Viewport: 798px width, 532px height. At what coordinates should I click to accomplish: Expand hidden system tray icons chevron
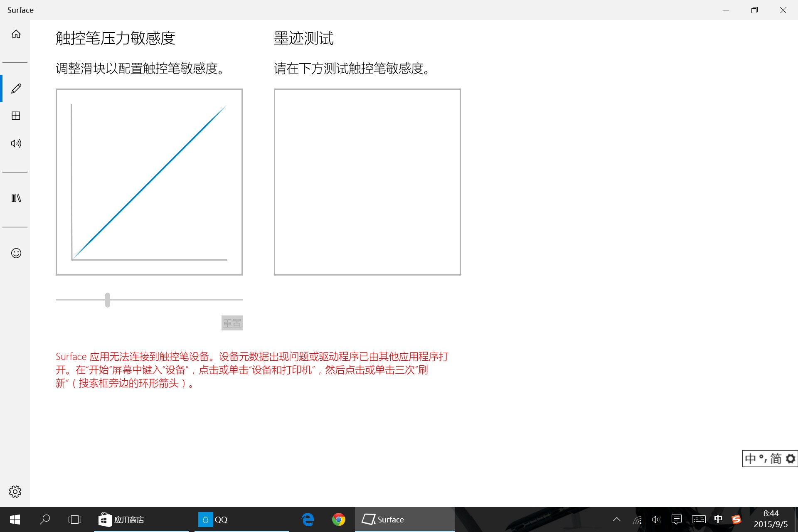tap(617, 520)
